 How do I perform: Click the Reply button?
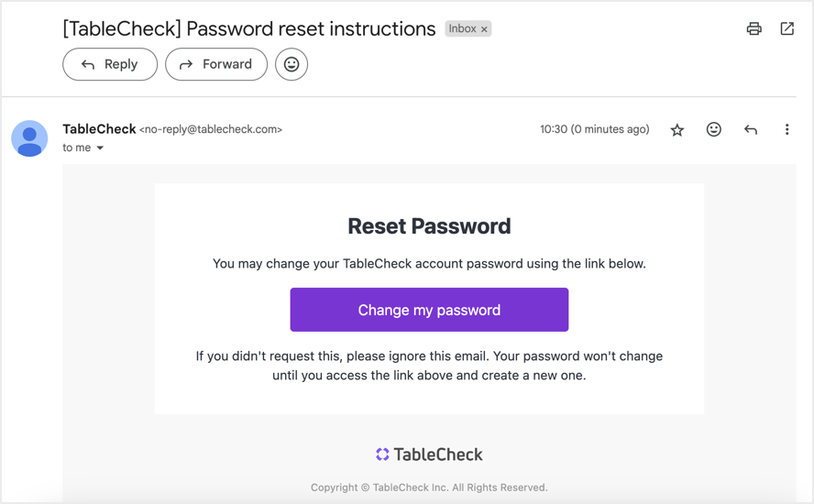110,64
